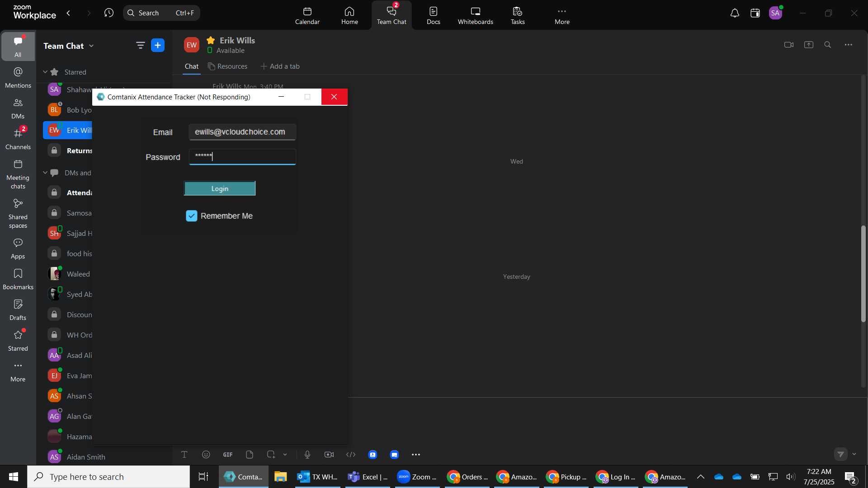The image size is (868, 488).
Task: Open Meeting chats in sidebar
Action: click(18, 174)
